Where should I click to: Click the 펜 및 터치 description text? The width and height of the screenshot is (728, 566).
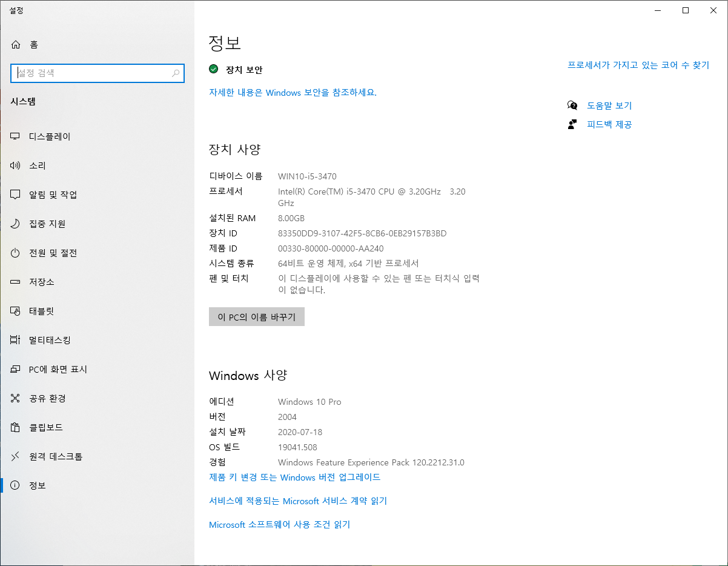pos(379,284)
